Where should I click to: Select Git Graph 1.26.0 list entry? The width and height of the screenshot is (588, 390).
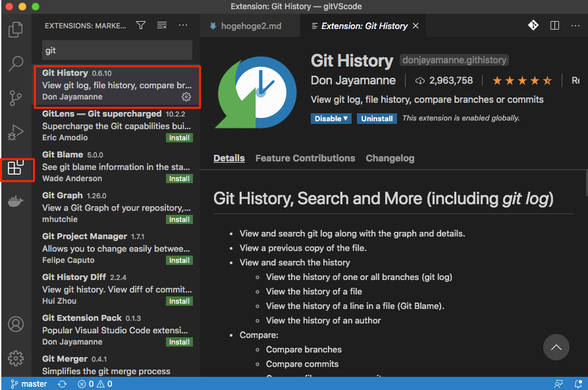(117, 208)
